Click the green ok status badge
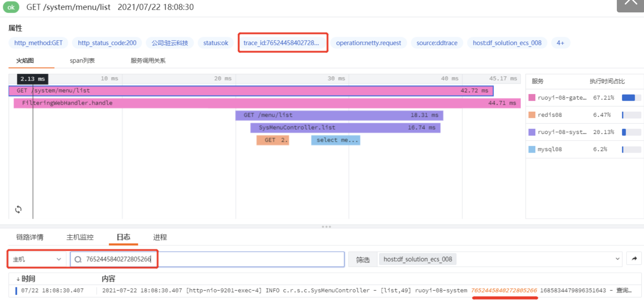Viewport: 644px width, 305px height. click(11, 7)
